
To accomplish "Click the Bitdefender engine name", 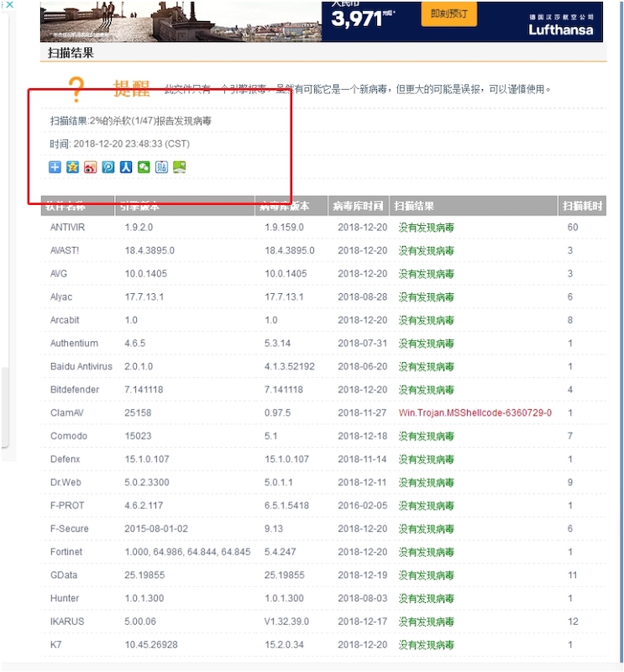I will [75, 390].
